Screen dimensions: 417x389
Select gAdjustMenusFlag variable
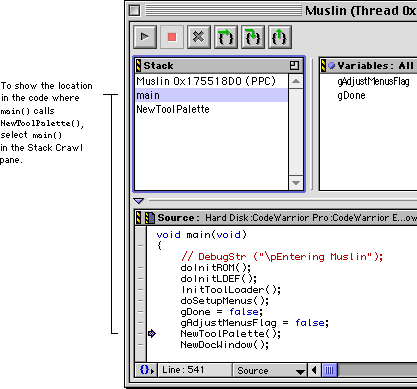pos(373,81)
